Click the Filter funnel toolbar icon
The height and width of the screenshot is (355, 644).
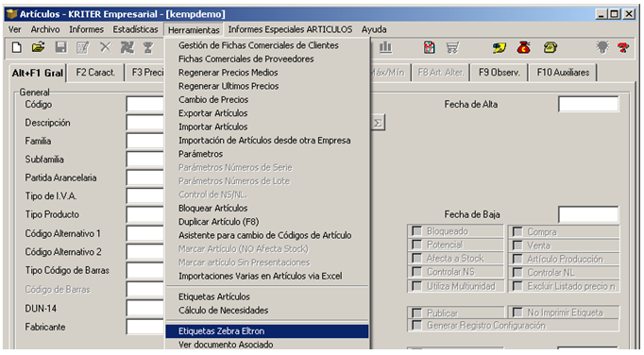pos(148,47)
